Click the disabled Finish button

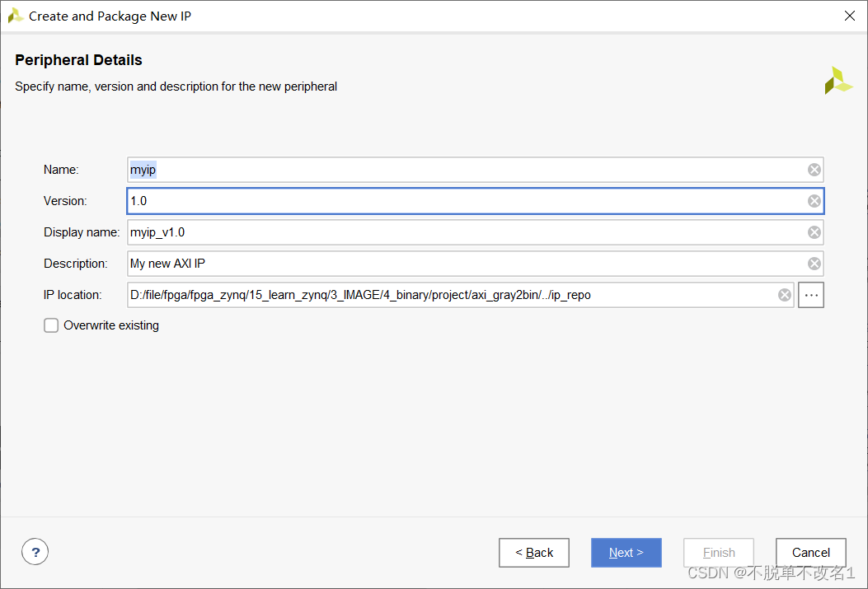[719, 553]
